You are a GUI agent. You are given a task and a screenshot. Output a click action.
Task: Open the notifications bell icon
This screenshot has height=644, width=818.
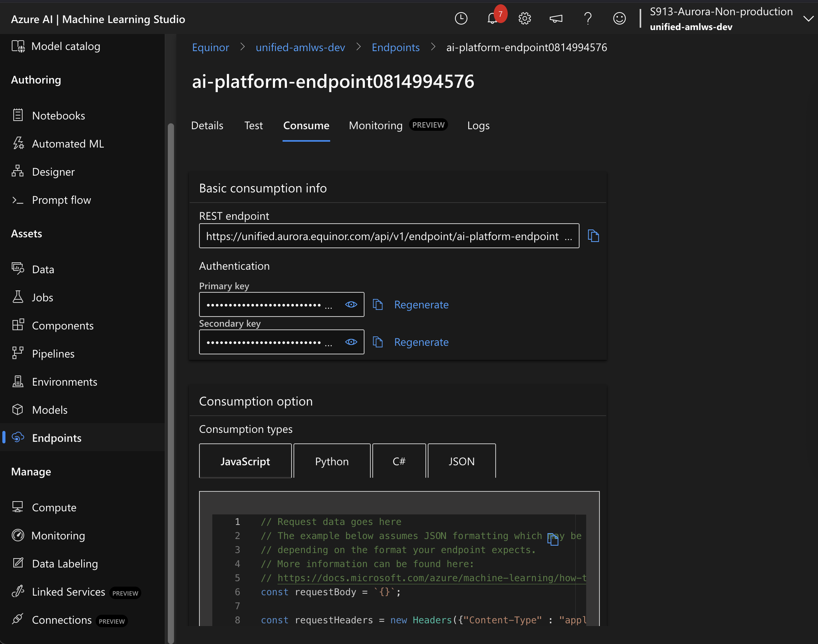coord(493,18)
